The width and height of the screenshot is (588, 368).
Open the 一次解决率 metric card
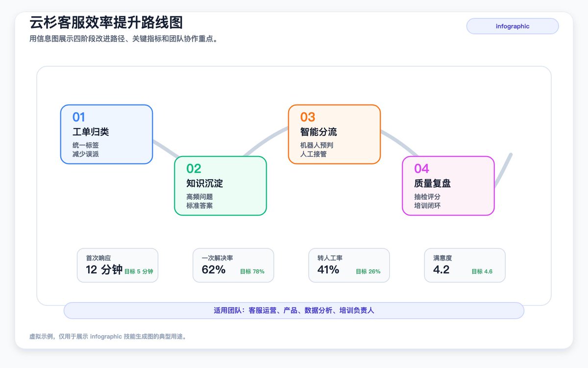pos(233,265)
